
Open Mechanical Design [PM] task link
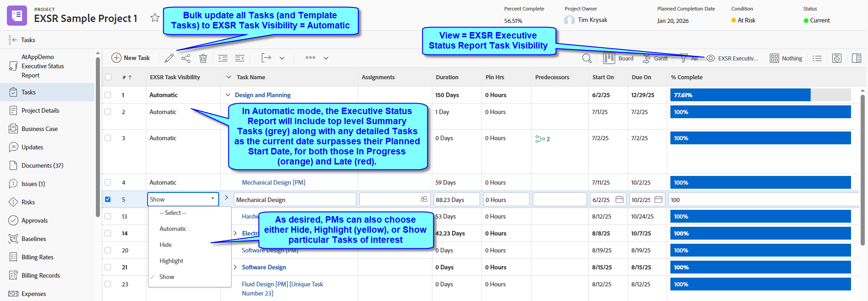[273, 182]
